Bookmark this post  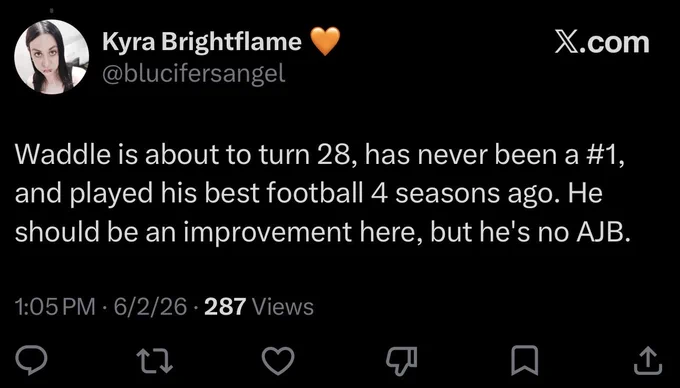(525, 361)
